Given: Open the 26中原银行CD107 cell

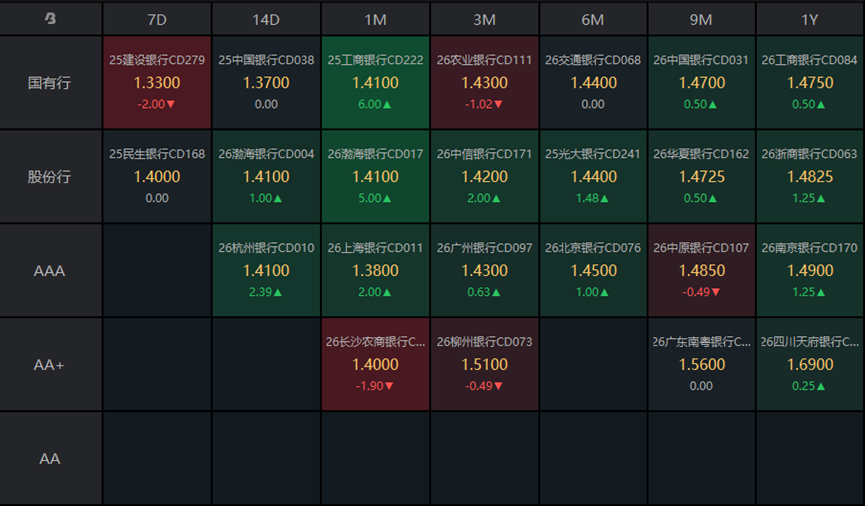Looking at the screenshot, I should (701, 270).
